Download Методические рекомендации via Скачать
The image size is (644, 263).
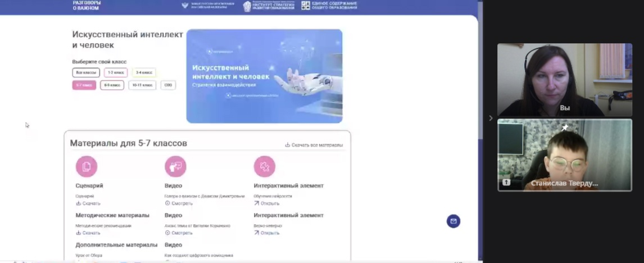(88, 233)
